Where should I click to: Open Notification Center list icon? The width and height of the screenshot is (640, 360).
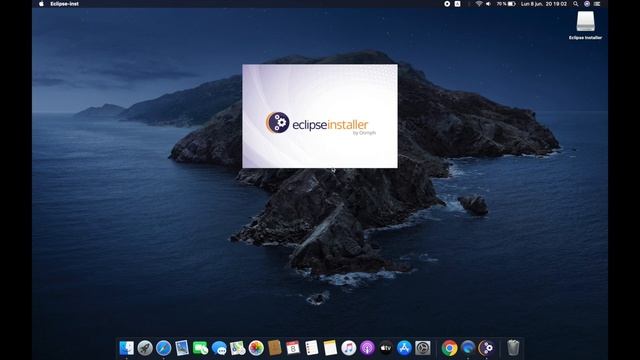(597, 4)
